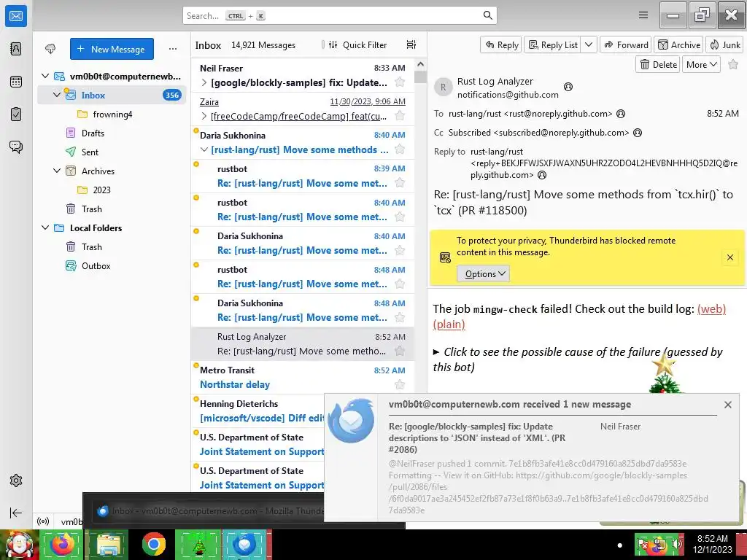The width and height of the screenshot is (747, 560).
Task: Expand possible cause of failure details
Action: (x=436, y=352)
